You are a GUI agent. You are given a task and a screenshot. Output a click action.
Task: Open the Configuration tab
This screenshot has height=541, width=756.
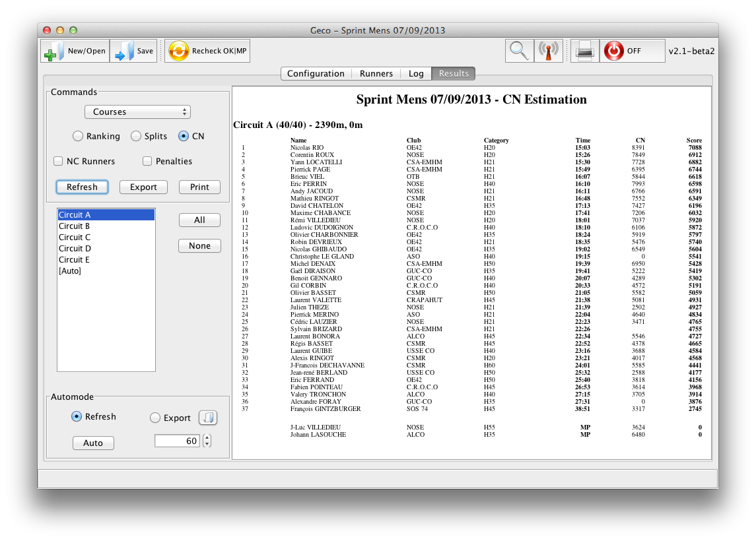pyautogui.click(x=316, y=74)
